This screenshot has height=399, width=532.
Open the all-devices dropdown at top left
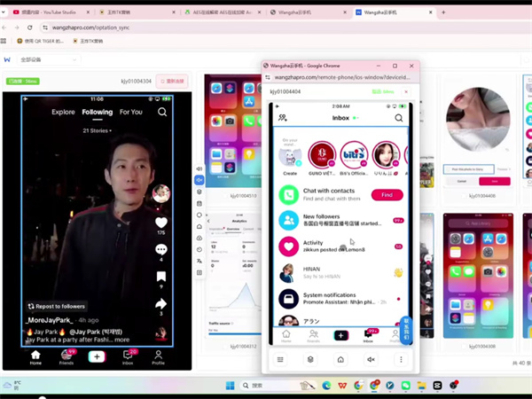coord(49,59)
